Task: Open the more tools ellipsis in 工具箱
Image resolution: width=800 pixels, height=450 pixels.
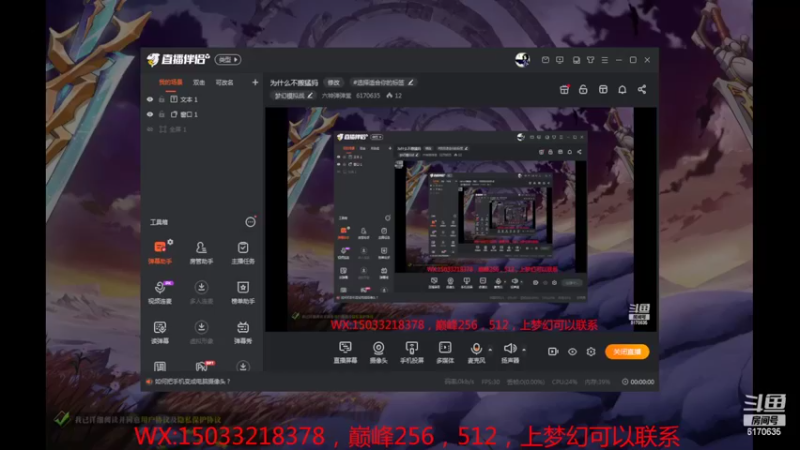Action: (x=251, y=222)
